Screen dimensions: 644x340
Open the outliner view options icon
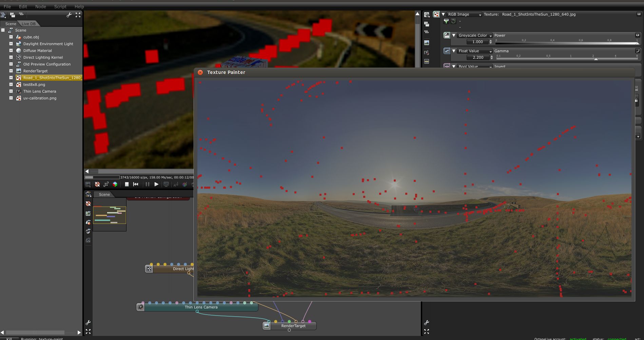pos(3,15)
